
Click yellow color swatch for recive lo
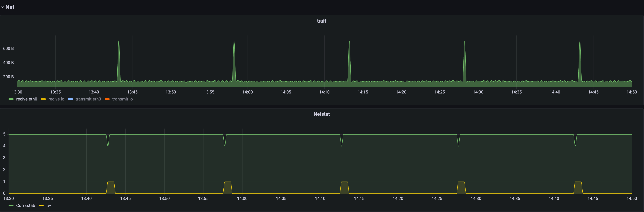(x=43, y=99)
